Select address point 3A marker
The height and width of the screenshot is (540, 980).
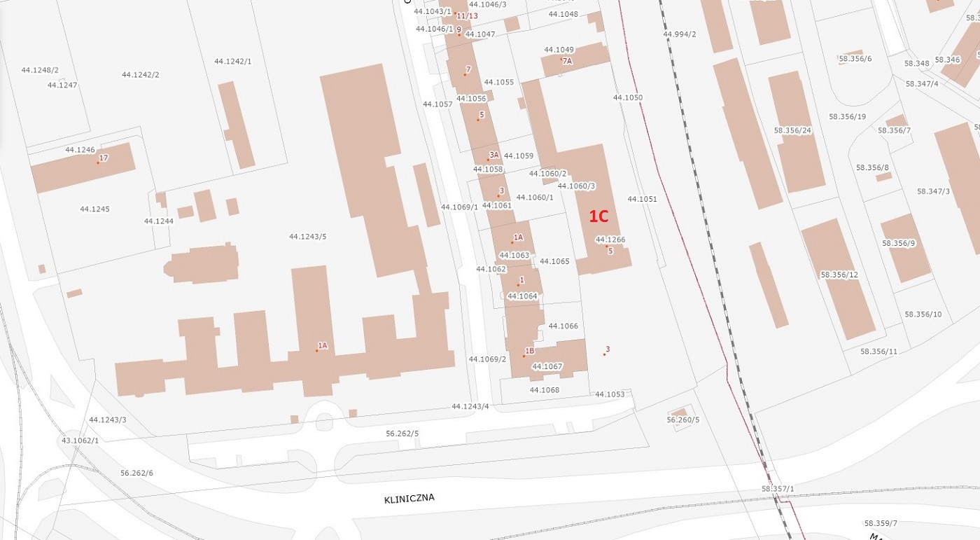[489, 159]
